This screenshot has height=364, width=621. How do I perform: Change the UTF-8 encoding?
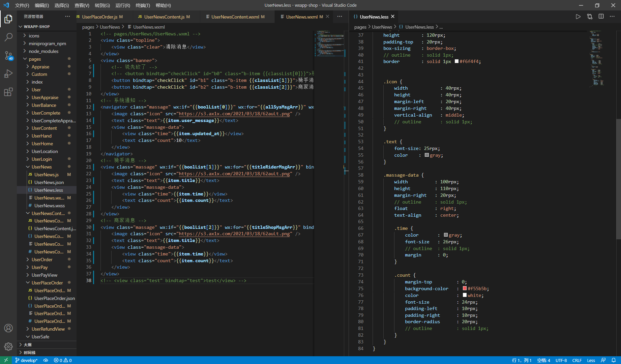(561, 360)
